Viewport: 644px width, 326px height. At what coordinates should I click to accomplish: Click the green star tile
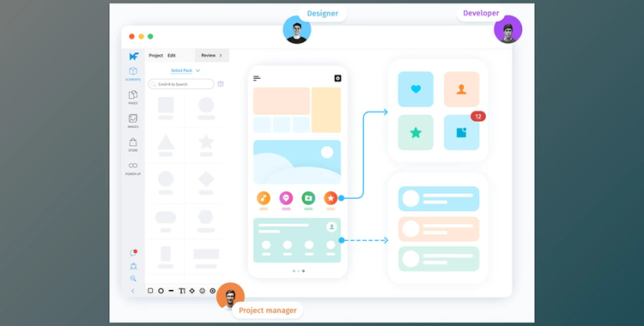pos(416,132)
